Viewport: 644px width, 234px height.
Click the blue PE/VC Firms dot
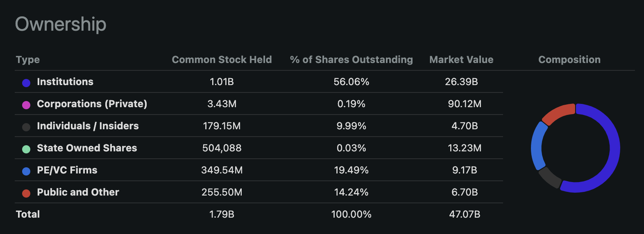[x=26, y=171]
